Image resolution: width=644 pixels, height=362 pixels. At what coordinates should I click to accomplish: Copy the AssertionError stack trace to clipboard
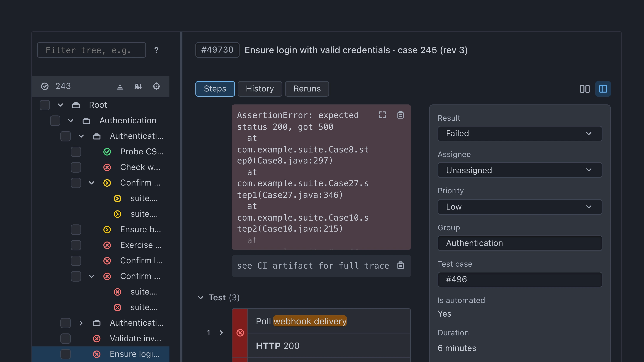point(401,115)
